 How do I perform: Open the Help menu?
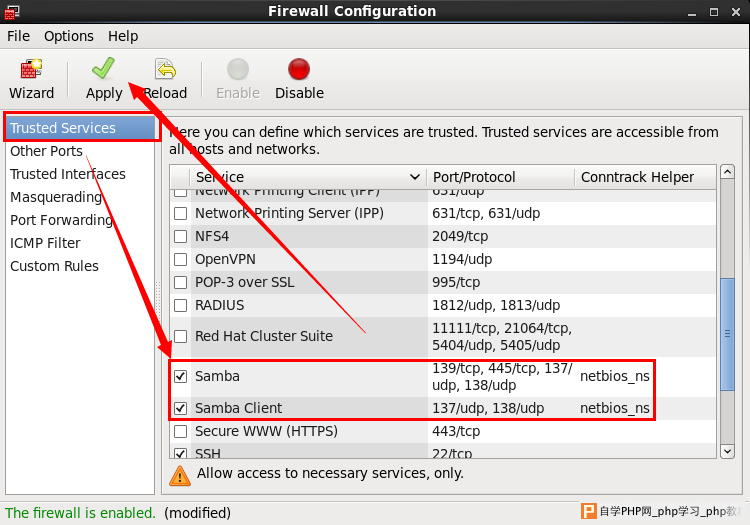(x=123, y=36)
